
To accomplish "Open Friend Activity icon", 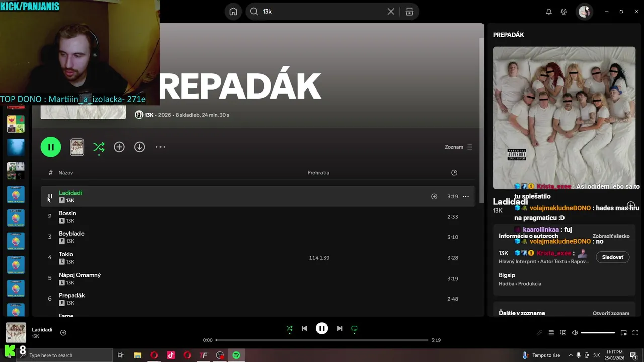I will (x=563, y=12).
